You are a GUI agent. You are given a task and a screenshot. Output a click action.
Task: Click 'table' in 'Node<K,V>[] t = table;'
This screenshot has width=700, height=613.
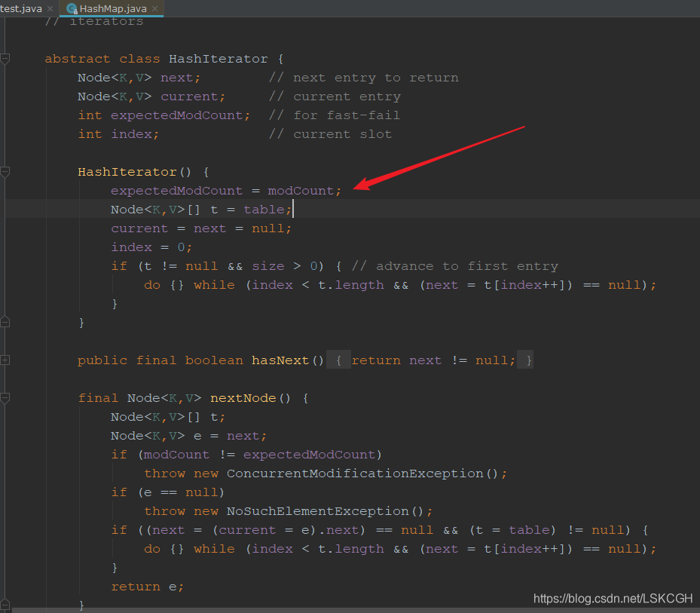click(x=264, y=210)
